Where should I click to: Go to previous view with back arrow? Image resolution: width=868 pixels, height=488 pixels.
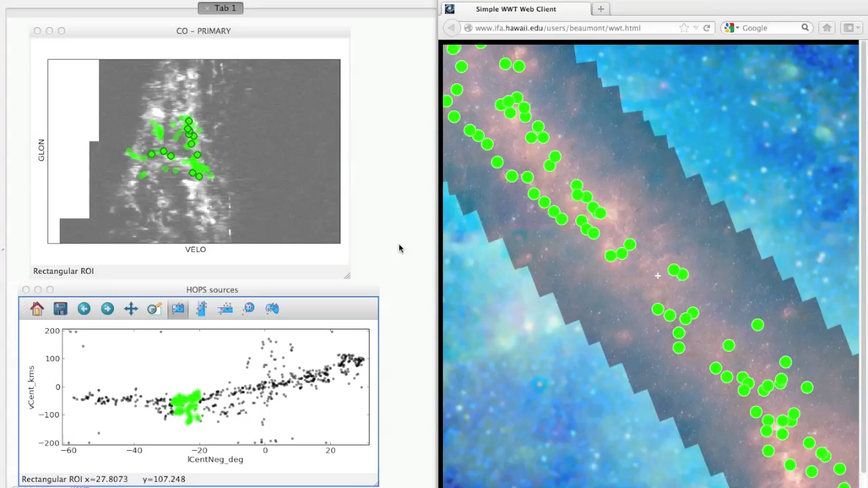[x=84, y=309]
